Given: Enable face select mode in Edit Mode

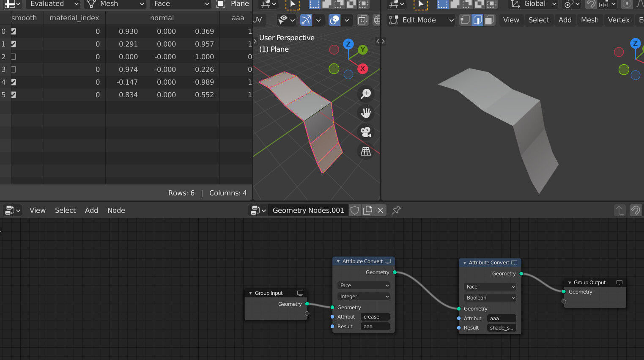Looking at the screenshot, I should pos(489,20).
